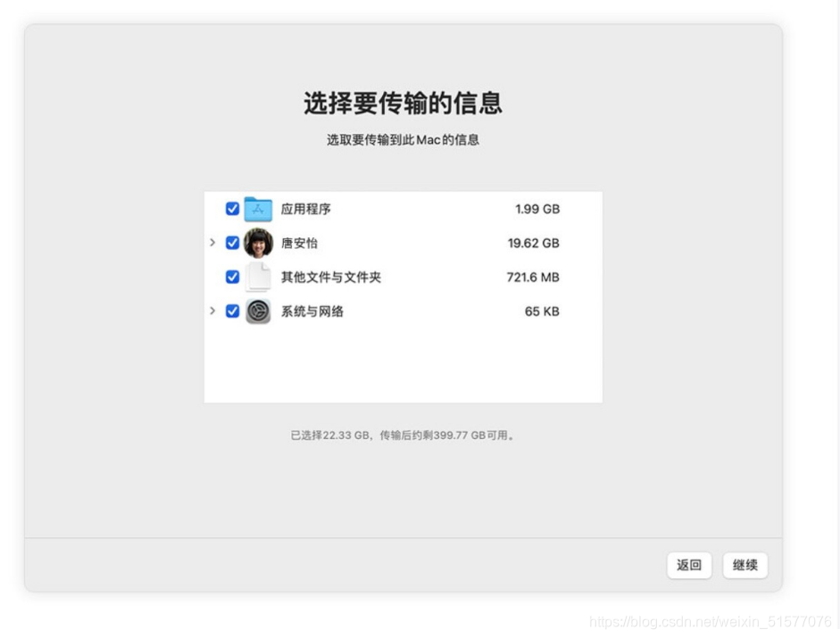Screen dimensions: 840x638
Task: Click the 继续 button to proceed
Action: coord(744,565)
